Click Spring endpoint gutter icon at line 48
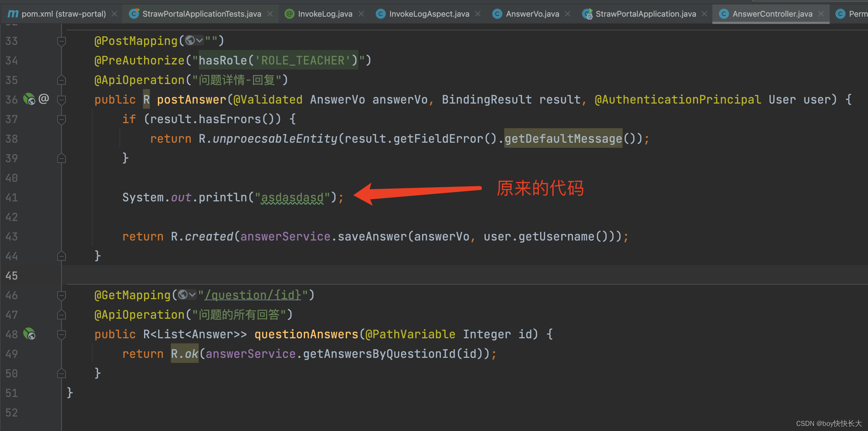The height and width of the screenshot is (431, 868). click(x=29, y=334)
